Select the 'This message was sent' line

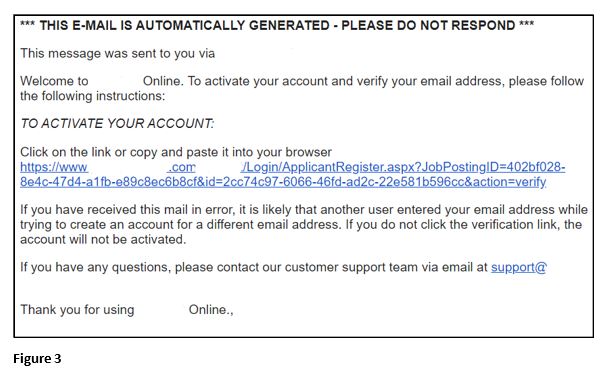click(117, 53)
